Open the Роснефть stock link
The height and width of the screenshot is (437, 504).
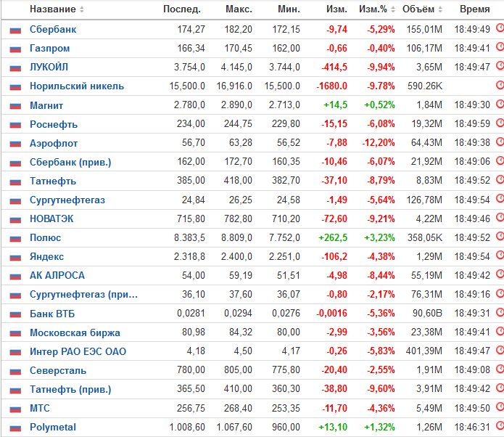point(54,124)
